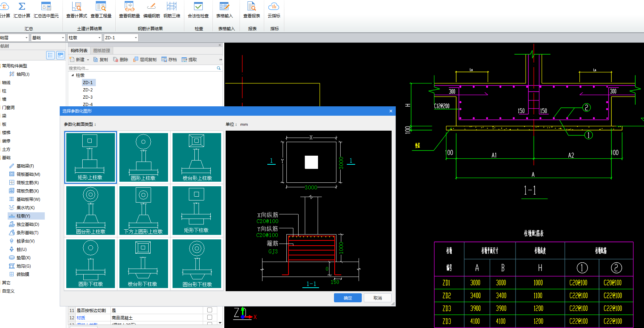Click the 汇总计算 ribbon icon
The width and height of the screenshot is (644, 328).
point(22,10)
